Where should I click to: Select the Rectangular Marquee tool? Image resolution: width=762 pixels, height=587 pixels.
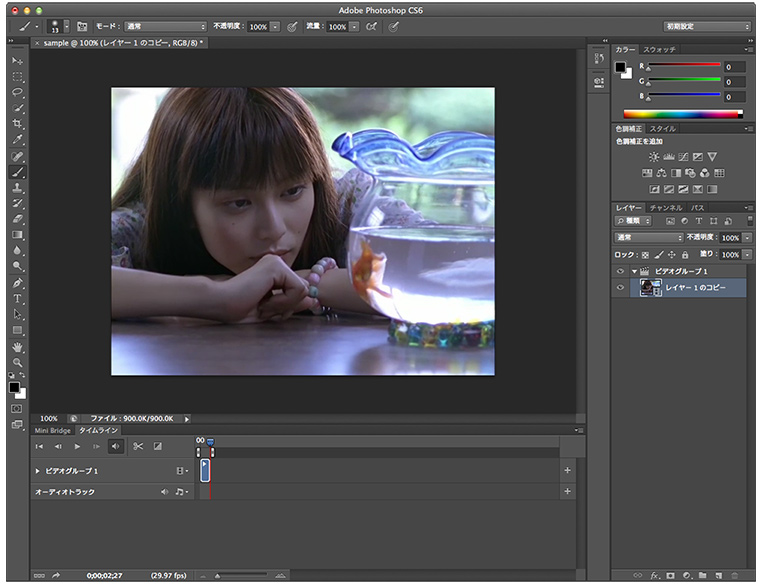point(17,77)
